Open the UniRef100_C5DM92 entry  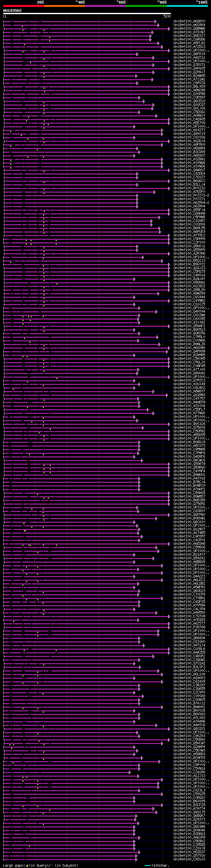click(190, 431)
